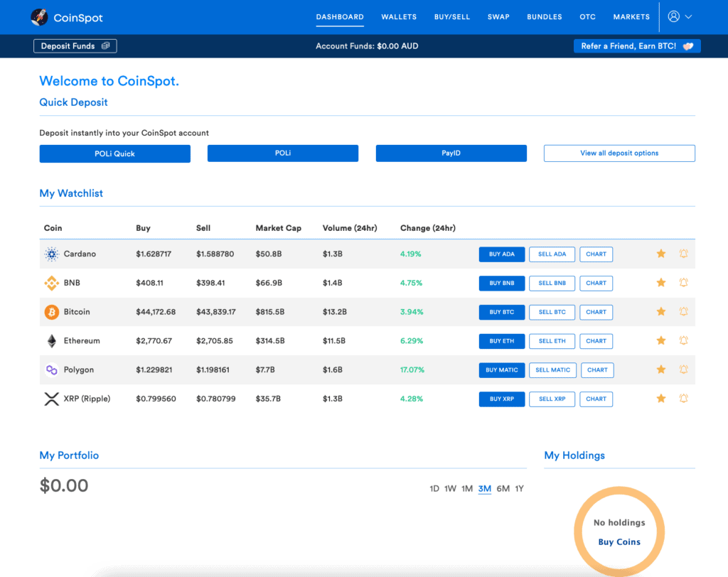
Task: Go to the Wallets menu
Action: tap(399, 17)
